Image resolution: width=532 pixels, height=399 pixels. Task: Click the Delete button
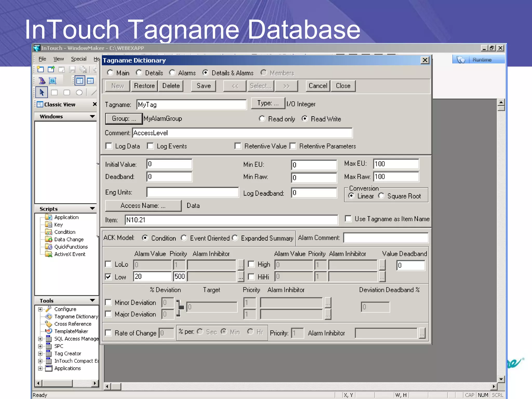[x=171, y=86]
